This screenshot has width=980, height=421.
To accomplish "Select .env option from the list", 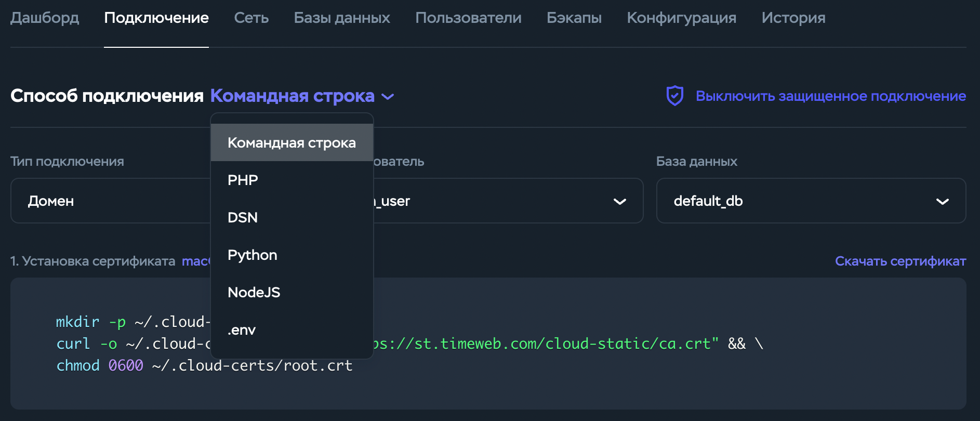I will [242, 330].
